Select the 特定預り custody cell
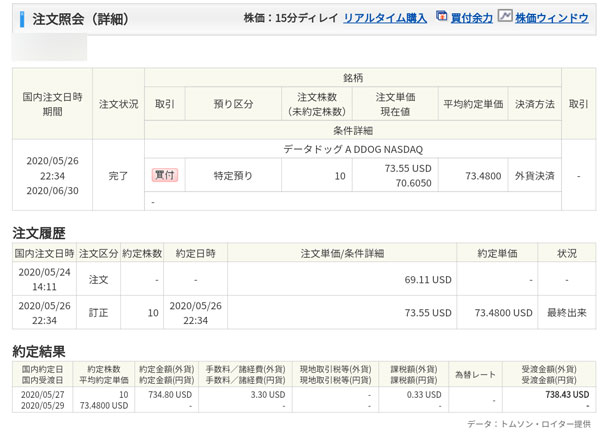This screenshot has width=600, height=441. click(232, 175)
